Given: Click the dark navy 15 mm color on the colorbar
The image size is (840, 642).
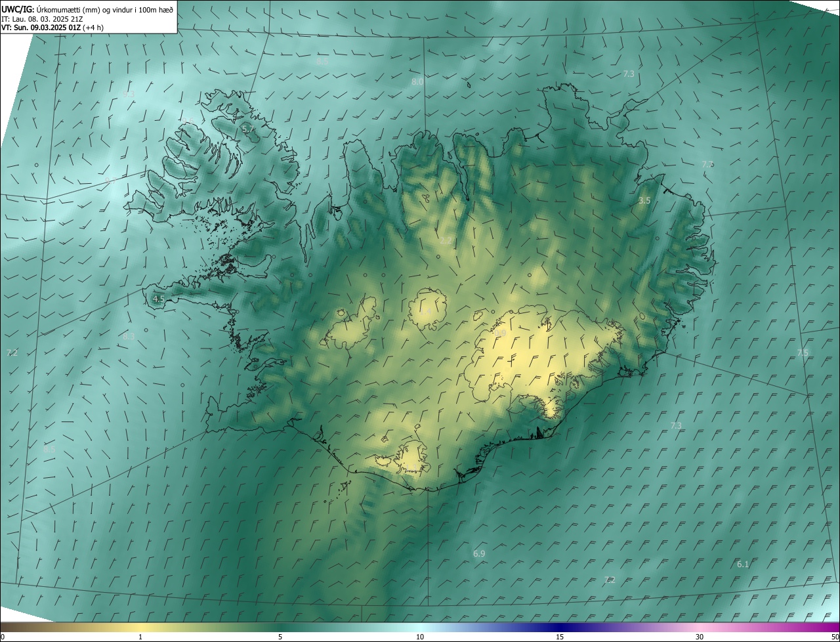Looking at the screenshot, I should (x=560, y=627).
